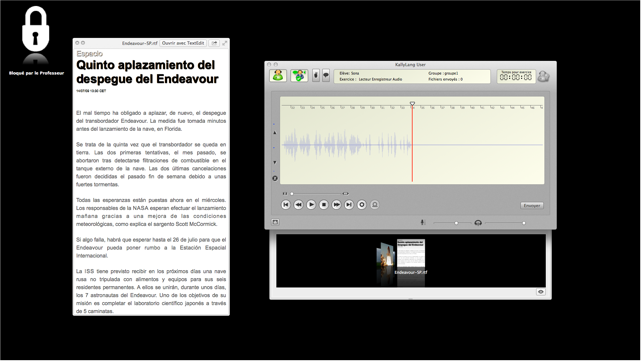Click the speech bubble message icon
Image resolution: width=641 pixels, height=361 pixels.
326,76
